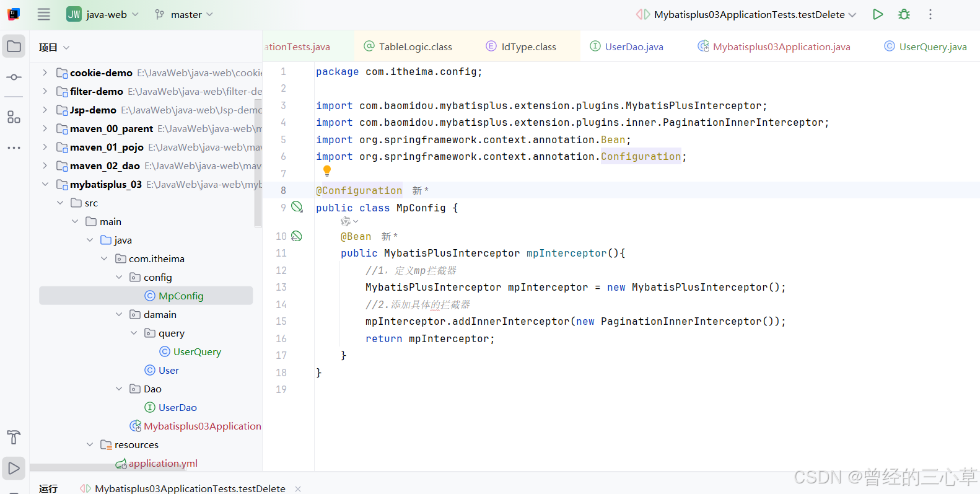Collapse the damain package
The width and height of the screenshot is (980, 494).
coord(119,314)
